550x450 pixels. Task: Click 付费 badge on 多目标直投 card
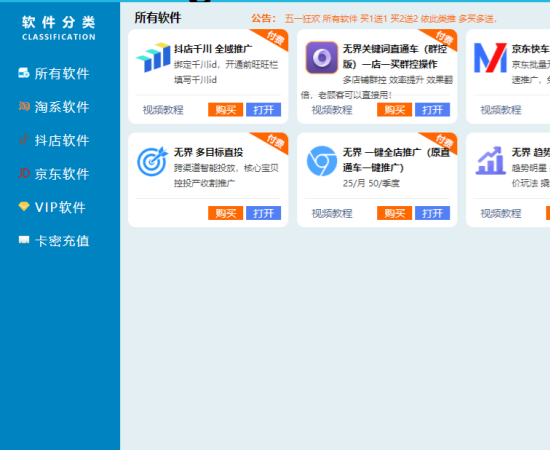(x=275, y=142)
